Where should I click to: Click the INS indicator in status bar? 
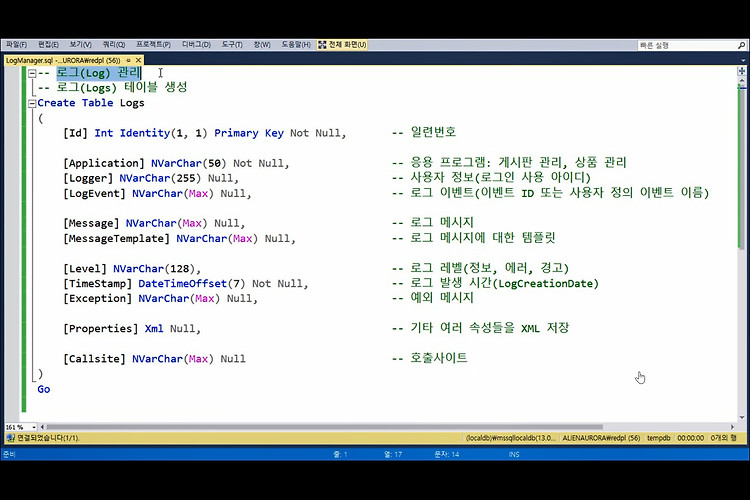514,454
